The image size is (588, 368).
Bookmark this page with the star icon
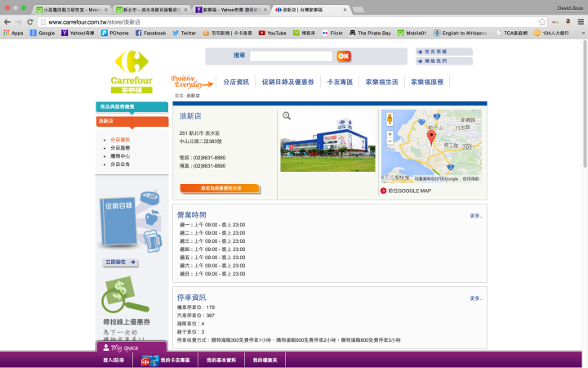click(x=542, y=22)
